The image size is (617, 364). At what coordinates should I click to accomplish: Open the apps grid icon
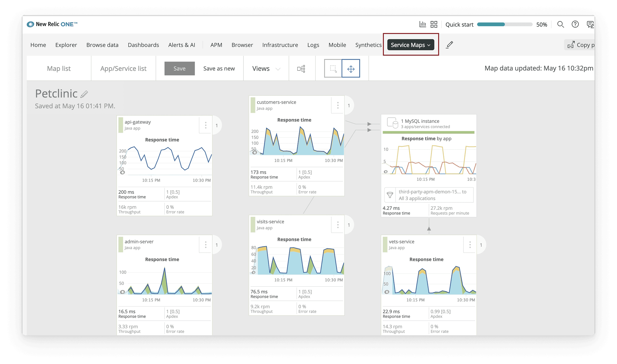[434, 24]
